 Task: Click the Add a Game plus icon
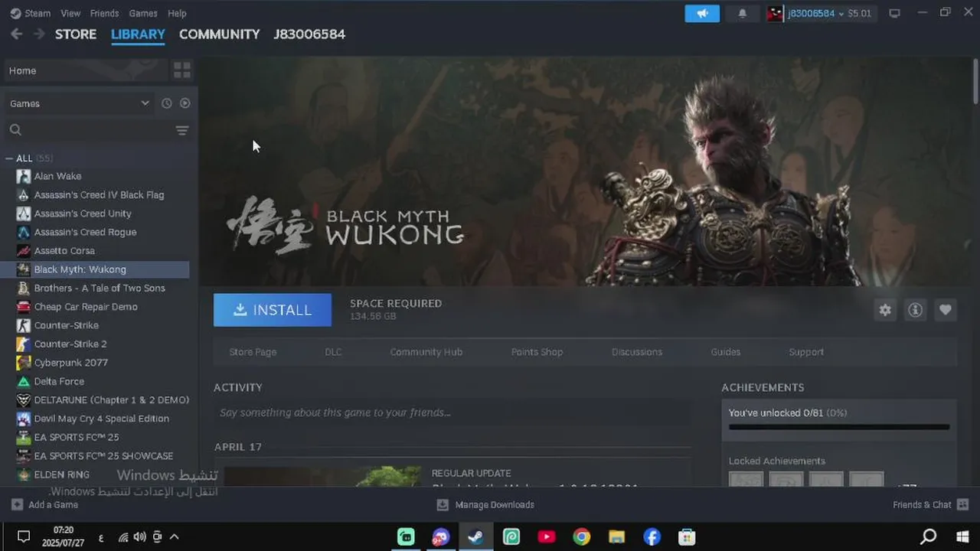[17, 504]
